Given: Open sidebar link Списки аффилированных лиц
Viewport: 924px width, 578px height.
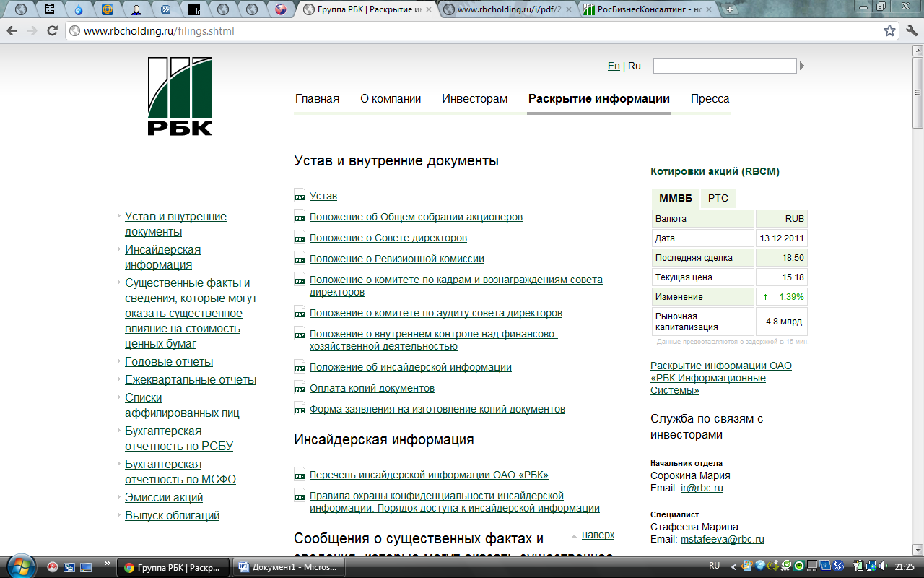Looking at the screenshot, I should click(182, 405).
